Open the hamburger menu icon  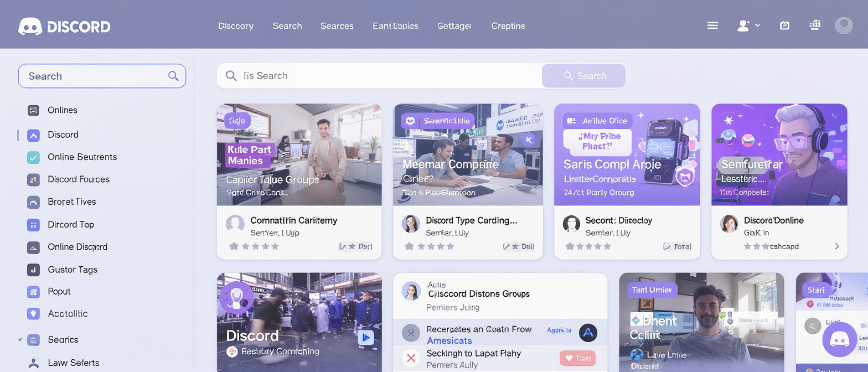pyautogui.click(x=713, y=25)
